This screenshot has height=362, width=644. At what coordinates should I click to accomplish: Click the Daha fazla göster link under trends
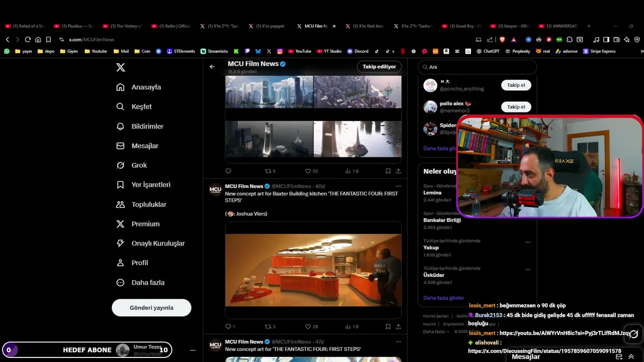(444, 298)
